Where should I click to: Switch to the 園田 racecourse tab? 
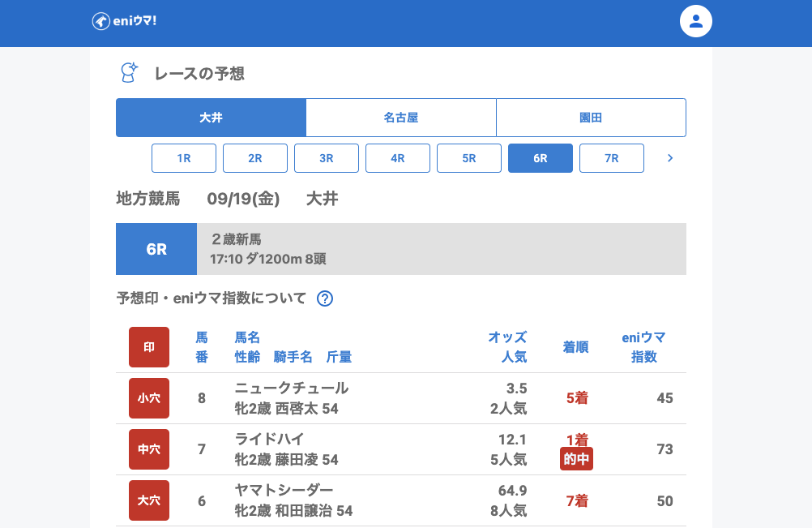[x=591, y=118]
